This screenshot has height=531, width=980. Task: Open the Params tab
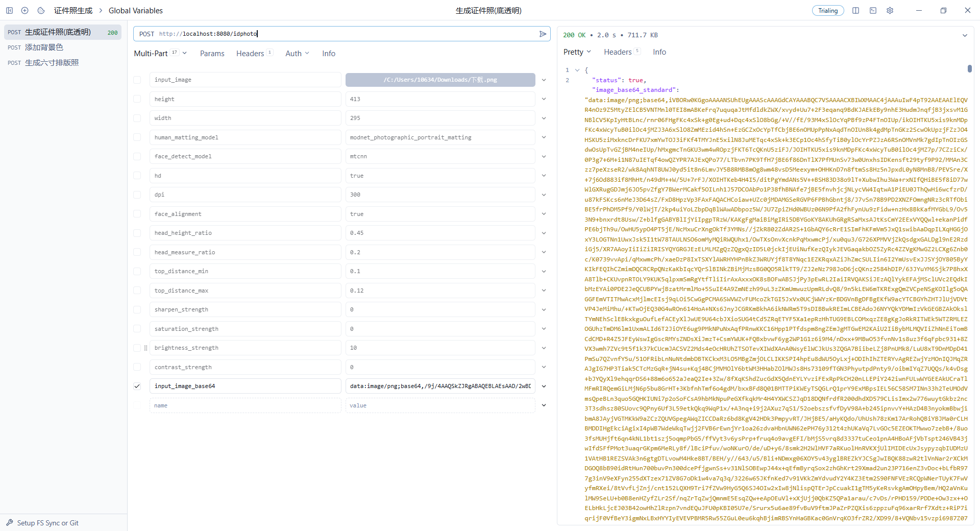pyautogui.click(x=212, y=54)
